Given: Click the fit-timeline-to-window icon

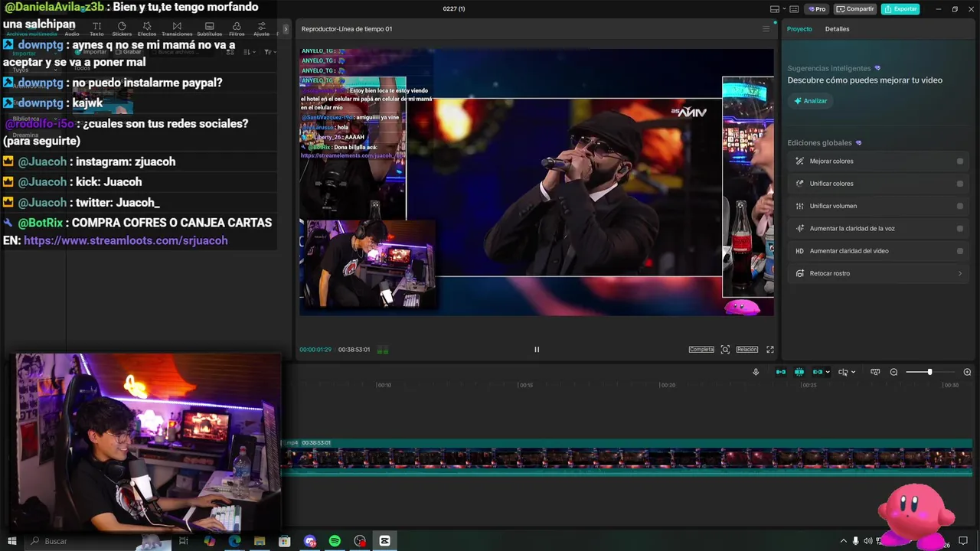Looking at the screenshot, I should [875, 372].
